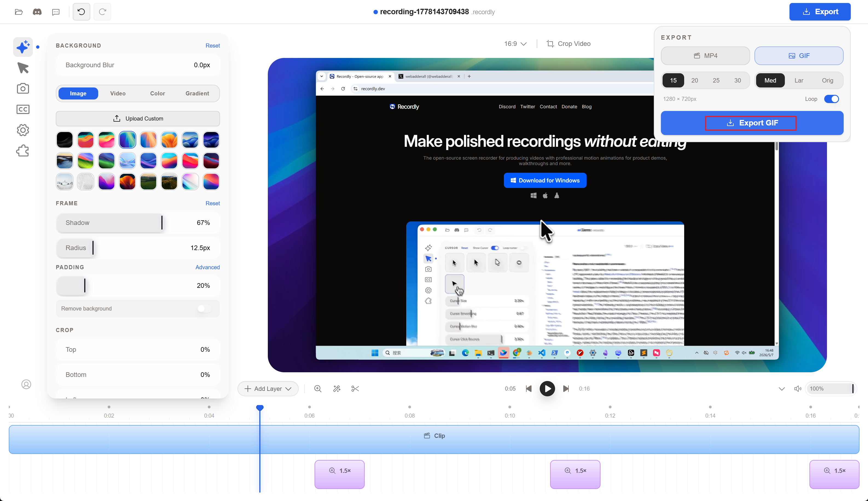
Task: Reset the Frame settings
Action: pos(213,203)
